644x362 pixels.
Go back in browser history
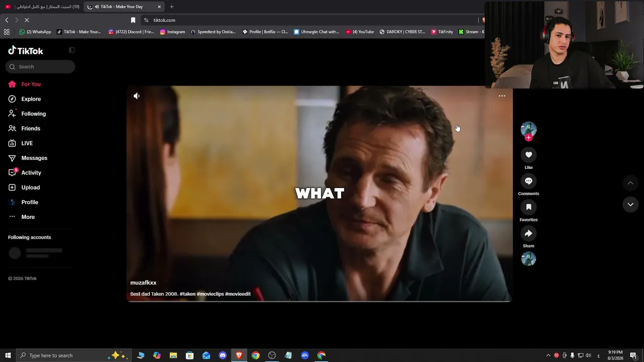click(7, 20)
